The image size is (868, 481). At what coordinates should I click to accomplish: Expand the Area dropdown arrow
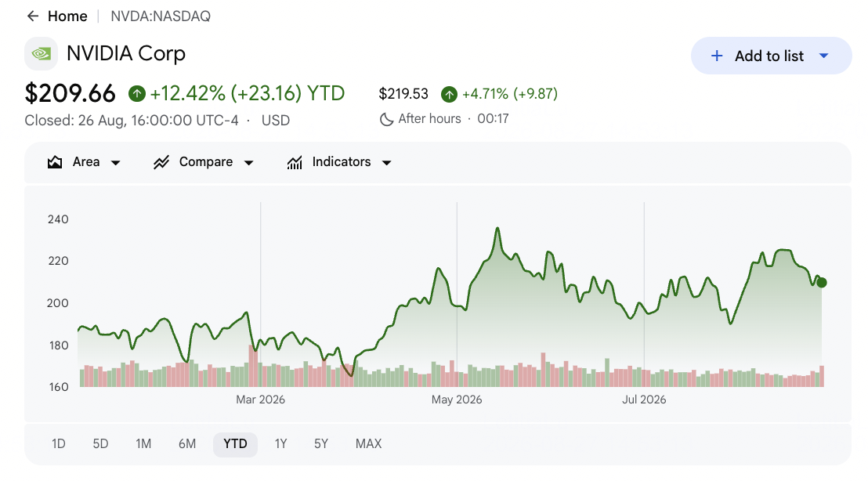click(x=116, y=163)
